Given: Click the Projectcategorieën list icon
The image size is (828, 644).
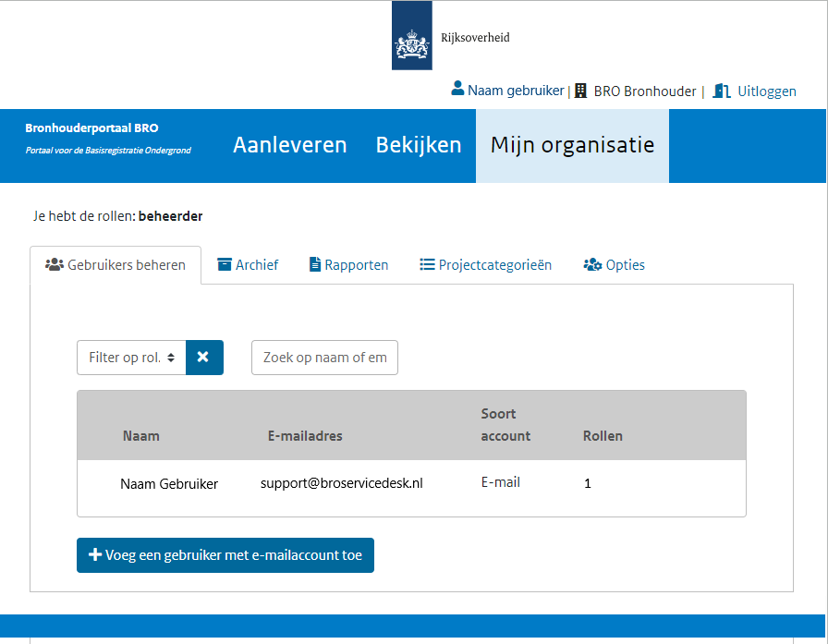Looking at the screenshot, I should pos(427,264).
